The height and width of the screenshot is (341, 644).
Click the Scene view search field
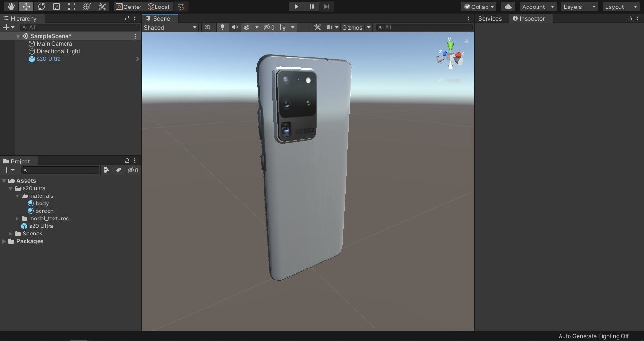[x=424, y=27]
